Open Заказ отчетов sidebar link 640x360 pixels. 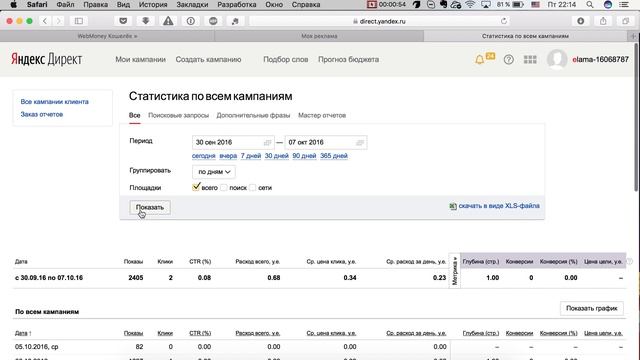(42, 114)
